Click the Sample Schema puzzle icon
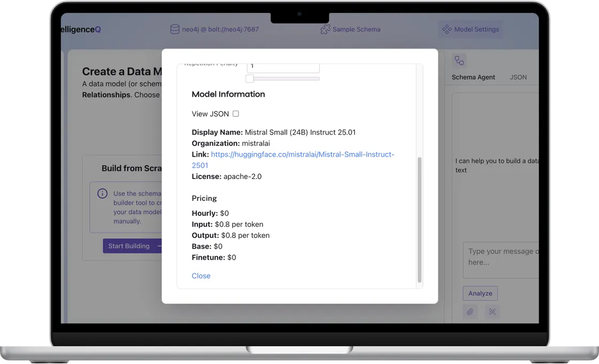This screenshot has width=599, height=364. point(325,29)
